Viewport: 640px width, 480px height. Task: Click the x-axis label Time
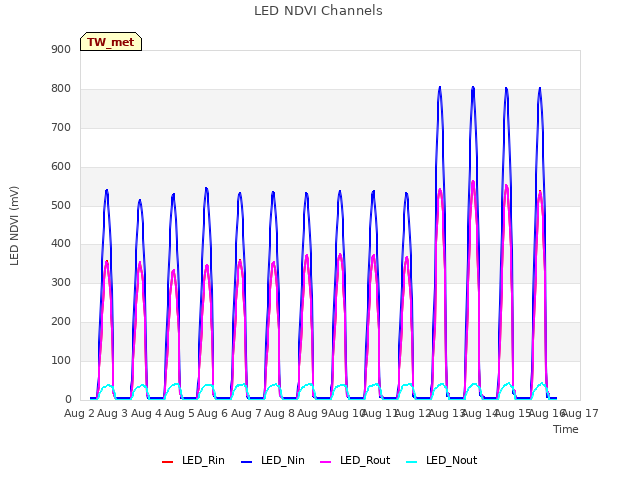[x=565, y=429]
